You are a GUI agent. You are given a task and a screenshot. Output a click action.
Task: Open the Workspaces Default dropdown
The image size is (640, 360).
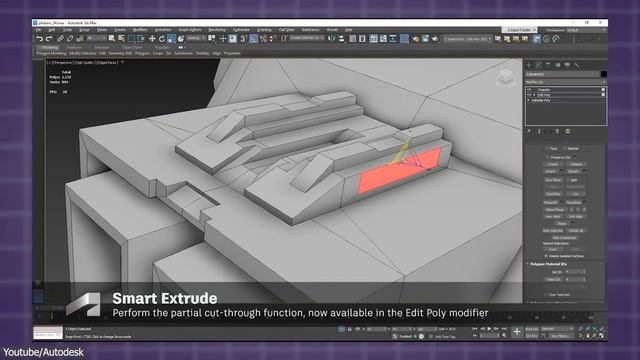click(x=586, y=30)
